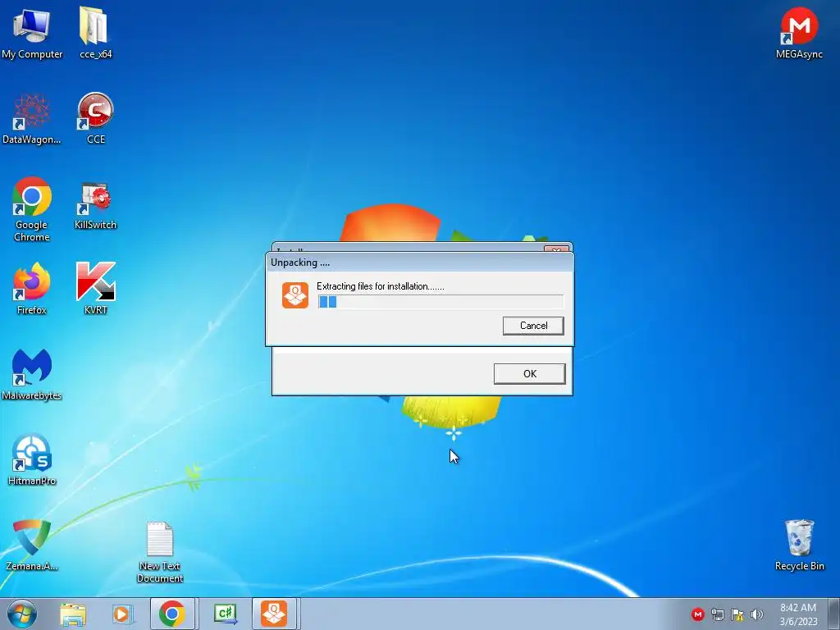Screen dimensions: 840x630
Task: Open My Computer desktop icon
Action: (32, 33)
